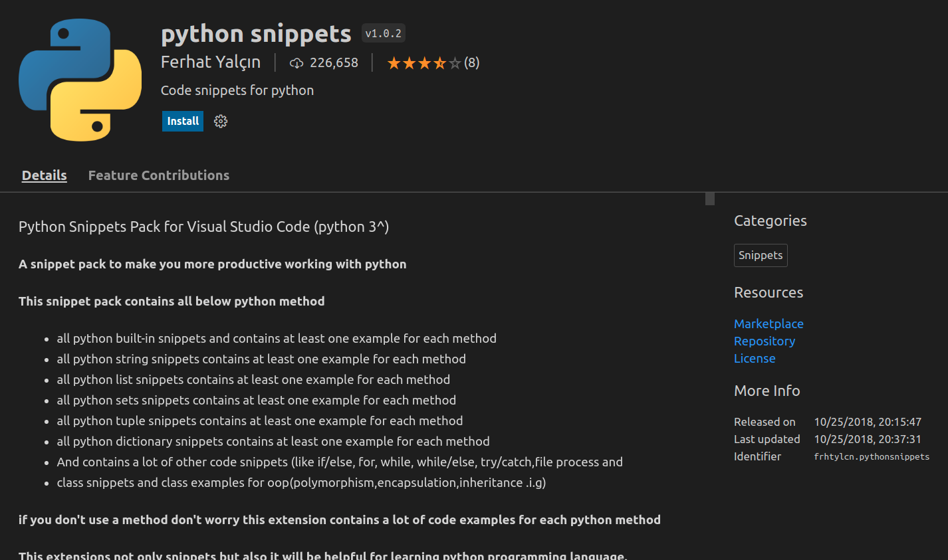Click the frhtylcn.pythonsnippets identifier text
948x560 pixels.
871,456
